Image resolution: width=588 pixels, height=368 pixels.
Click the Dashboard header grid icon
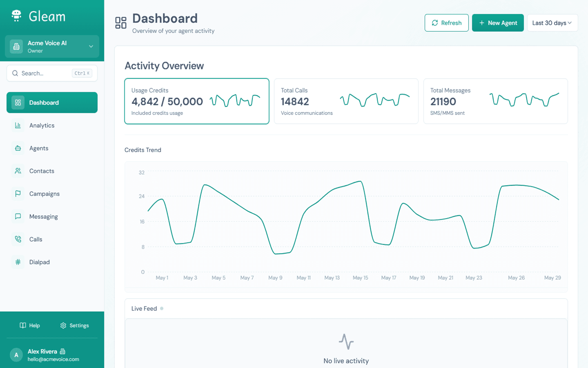coord(121,23)
